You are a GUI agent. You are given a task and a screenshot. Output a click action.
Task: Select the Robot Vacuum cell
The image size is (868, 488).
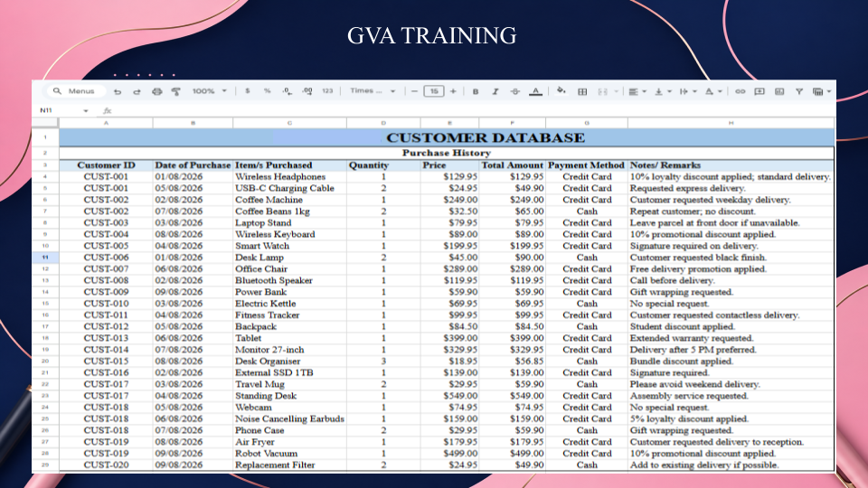[289, 453]
